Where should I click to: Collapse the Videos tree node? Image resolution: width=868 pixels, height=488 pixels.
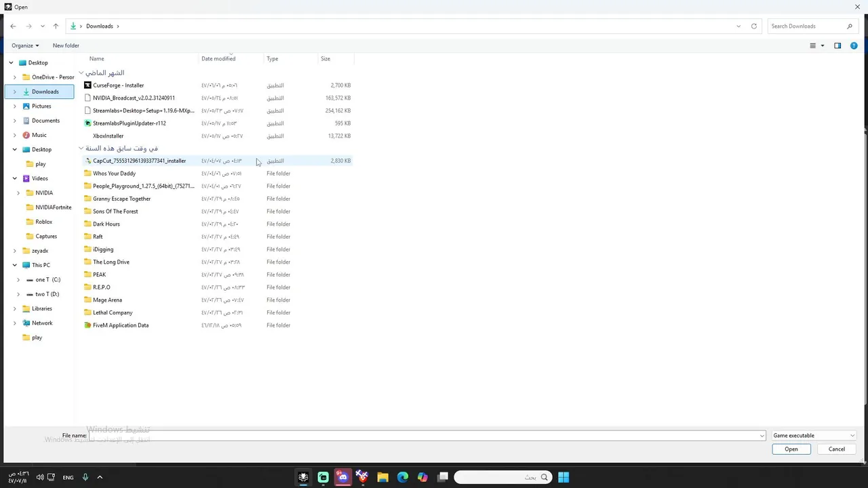point(15,178)
